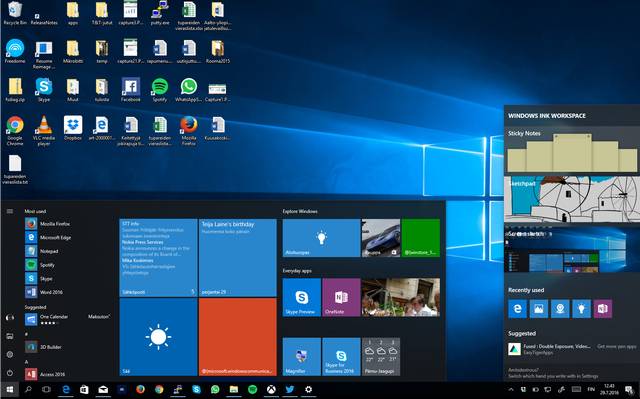Open the Recycle Bin desktop icon
The image size is (640, 399).
pos(15,13)
